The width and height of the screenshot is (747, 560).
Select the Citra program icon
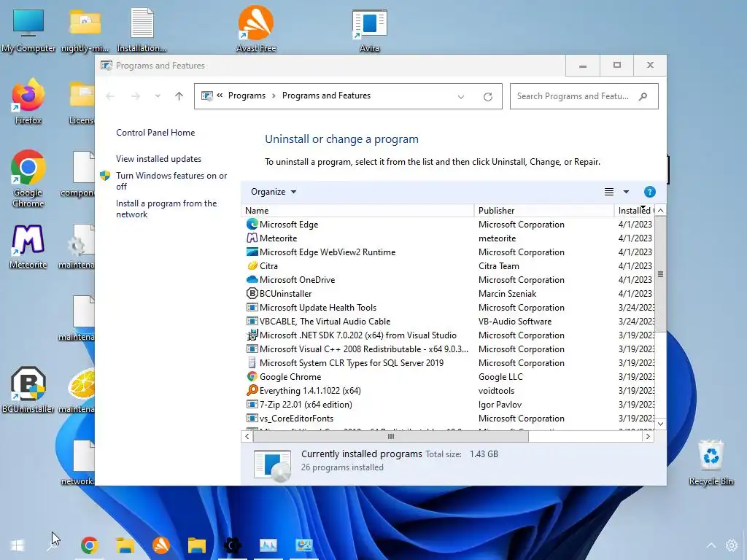point(252,265)
